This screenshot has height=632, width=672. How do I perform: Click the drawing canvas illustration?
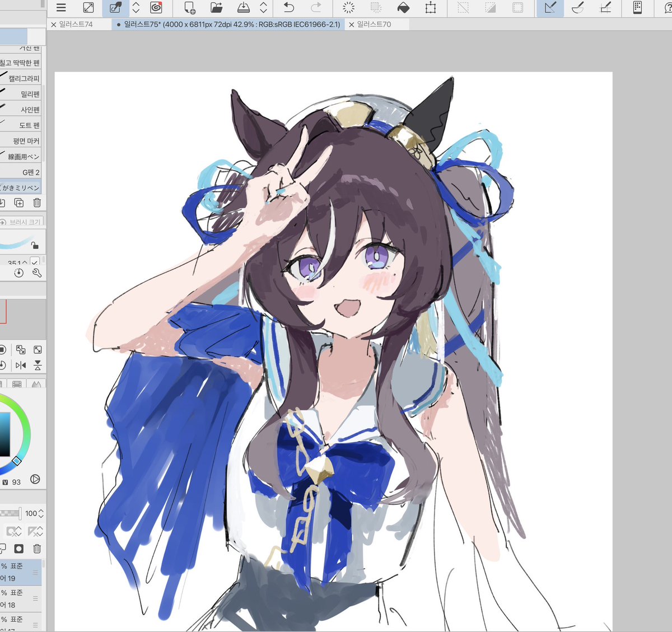pyautogui.click(x=333, y=351)
